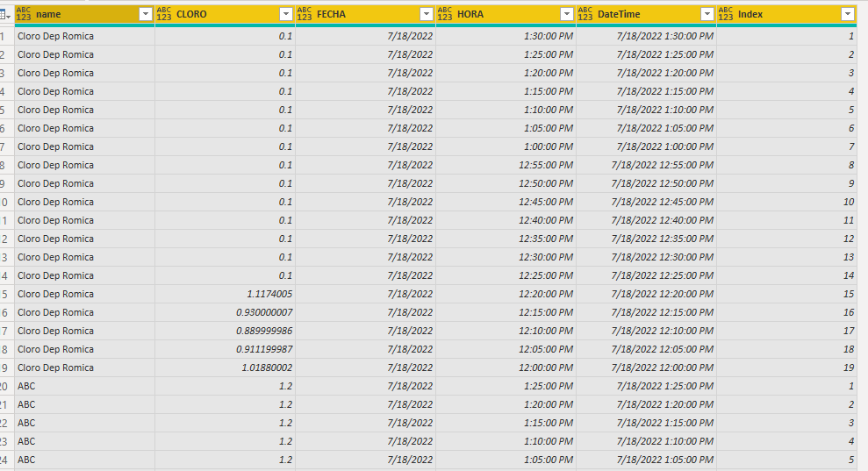Click Cloro Dep Romica name in row 19
868x471 pixels.
coord(85,368)
